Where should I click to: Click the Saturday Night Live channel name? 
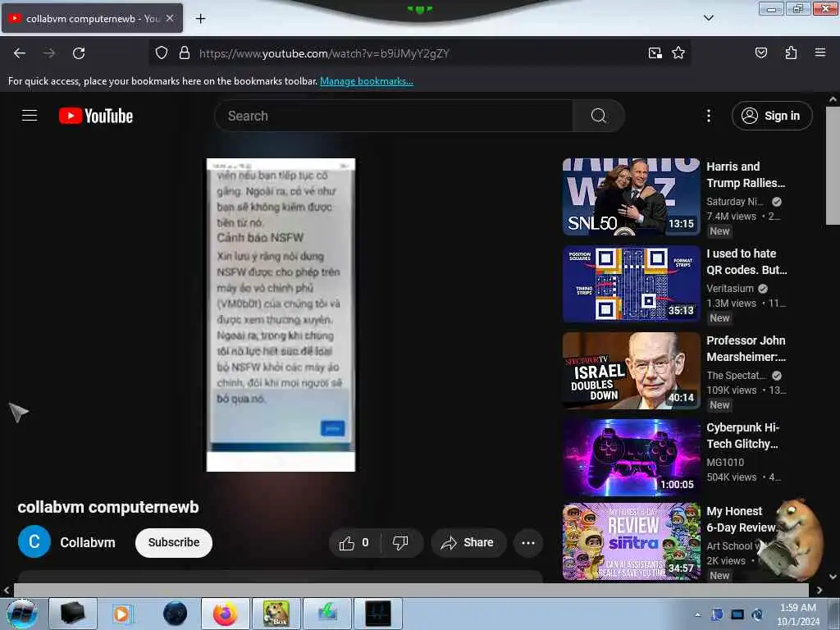click(x=735, y=202)
